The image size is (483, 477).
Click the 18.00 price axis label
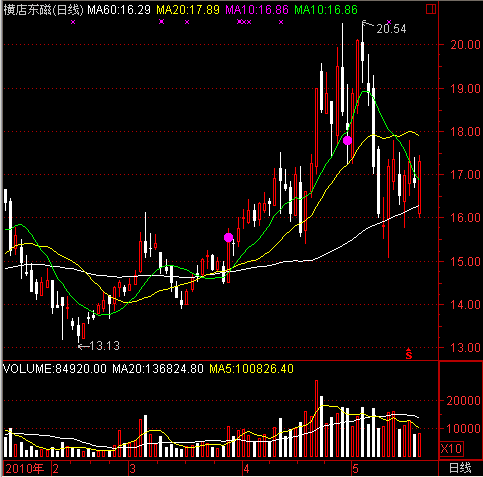coord(465,132)
